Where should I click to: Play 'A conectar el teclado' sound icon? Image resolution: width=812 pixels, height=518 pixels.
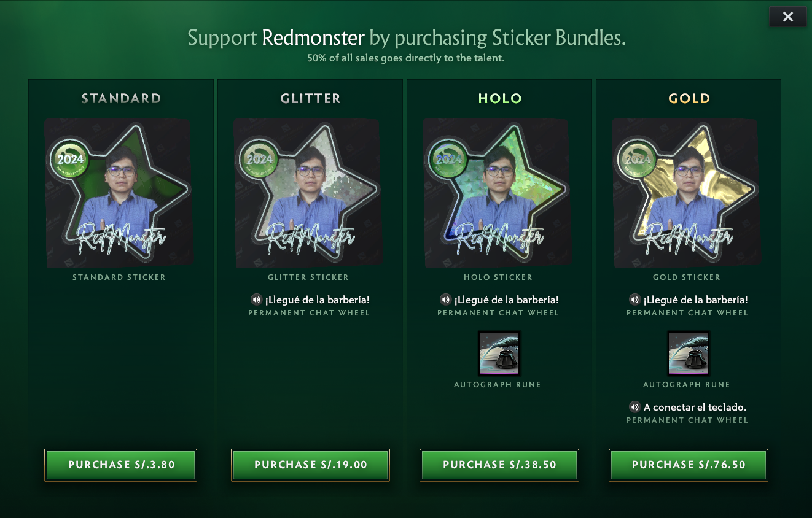tap(634, 407)
